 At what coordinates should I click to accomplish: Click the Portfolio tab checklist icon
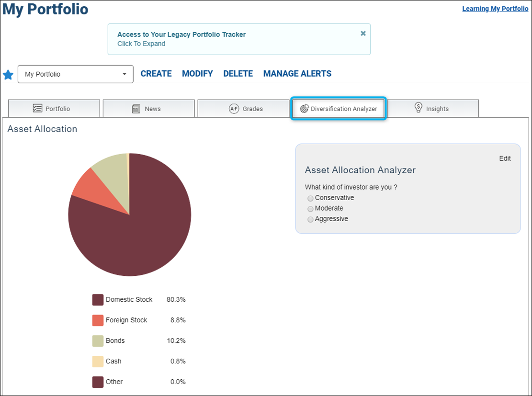click(x=37, y=108)
